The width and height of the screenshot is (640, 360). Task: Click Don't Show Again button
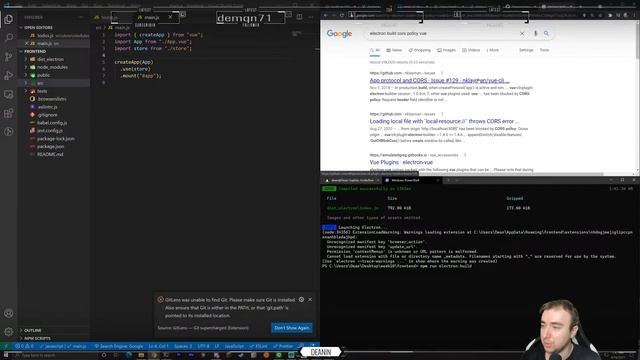coord(291,328)
